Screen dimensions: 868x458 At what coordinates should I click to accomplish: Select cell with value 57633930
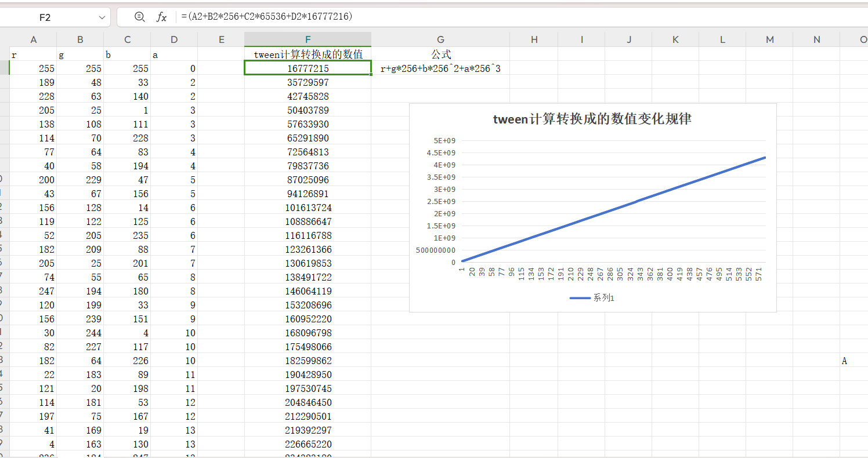[x=308, y=124]
